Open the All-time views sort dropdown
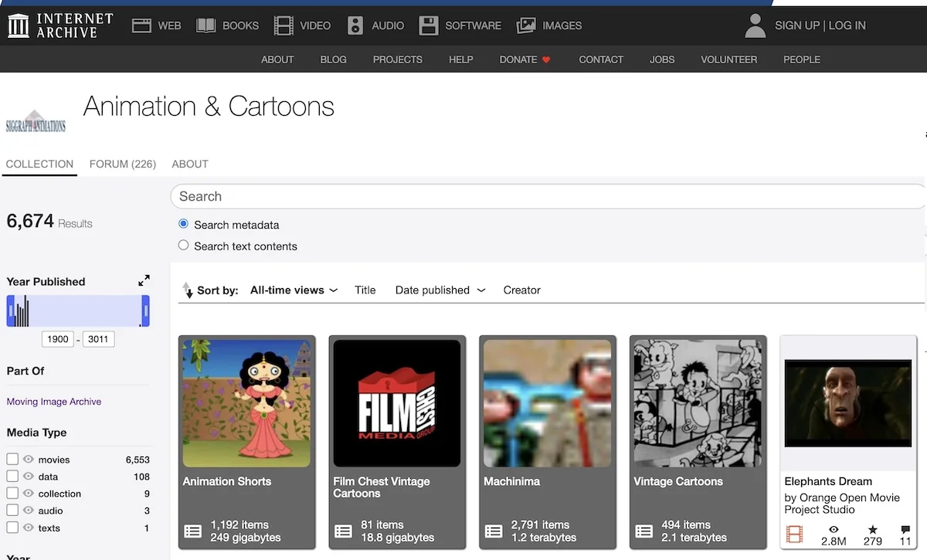Screen dimensions: 927x560 click(x=294, y=290)
